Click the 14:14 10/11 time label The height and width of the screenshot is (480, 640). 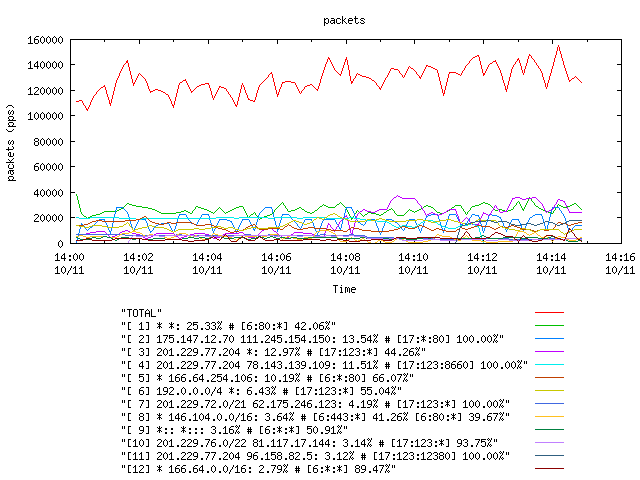[551, 264]
